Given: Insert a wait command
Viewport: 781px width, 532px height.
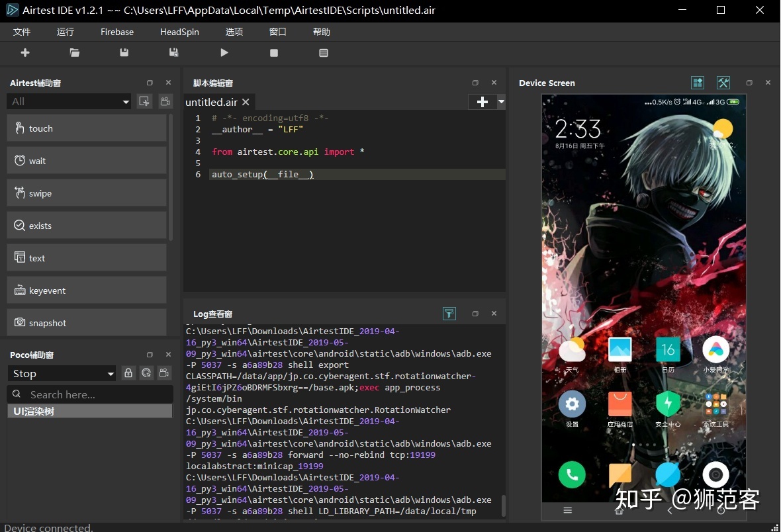Looking at the screenshot, I should 87,160.
